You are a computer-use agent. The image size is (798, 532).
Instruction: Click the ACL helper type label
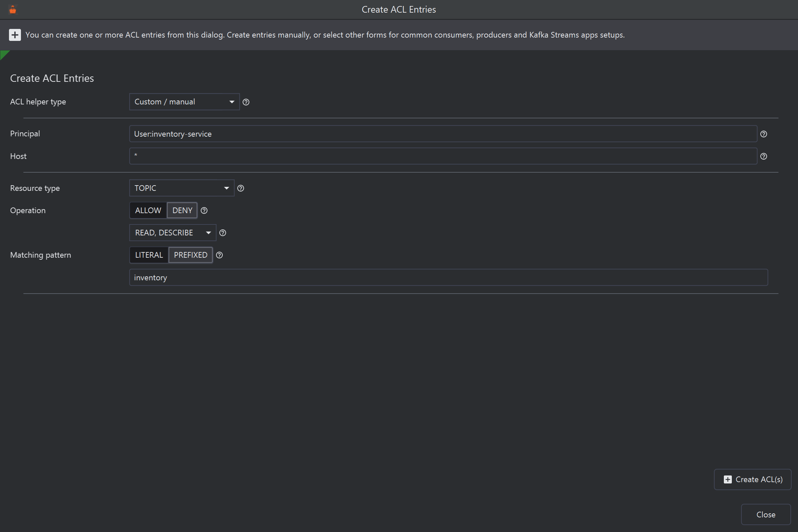point(38,102)
